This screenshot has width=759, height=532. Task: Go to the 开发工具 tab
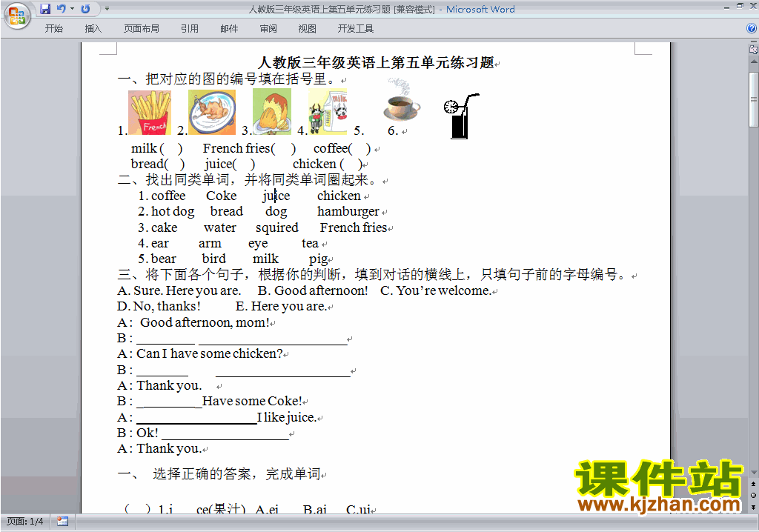355,29
